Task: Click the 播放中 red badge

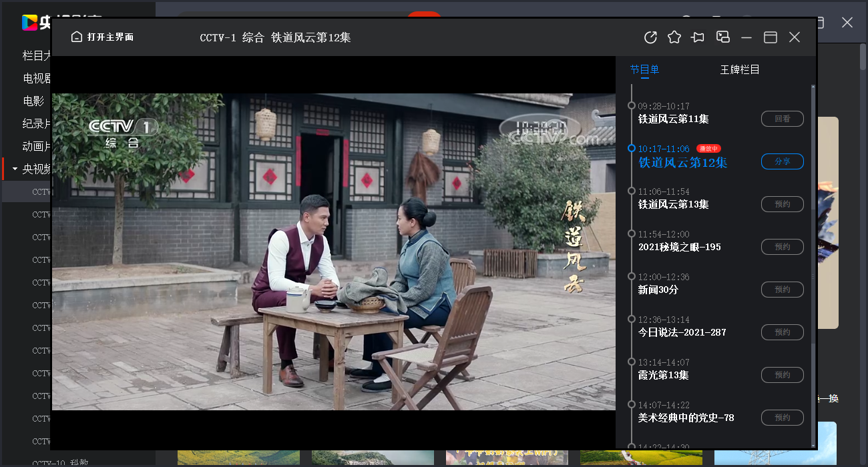Action: 708,149
